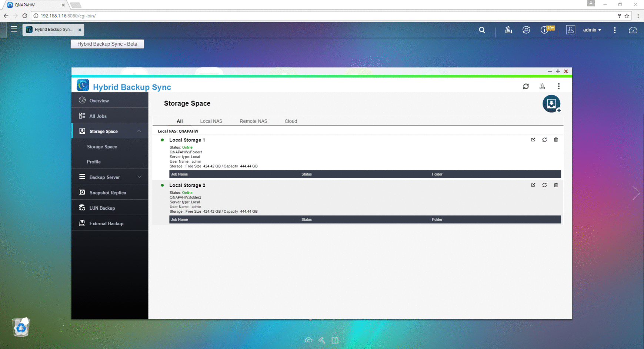Click the book icon at desktop bottom

(x=335, y=340)
